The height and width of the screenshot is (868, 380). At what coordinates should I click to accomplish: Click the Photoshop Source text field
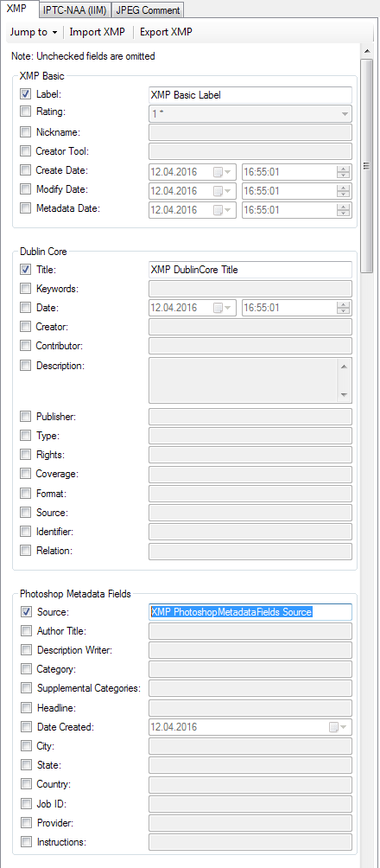pos(250,612)
